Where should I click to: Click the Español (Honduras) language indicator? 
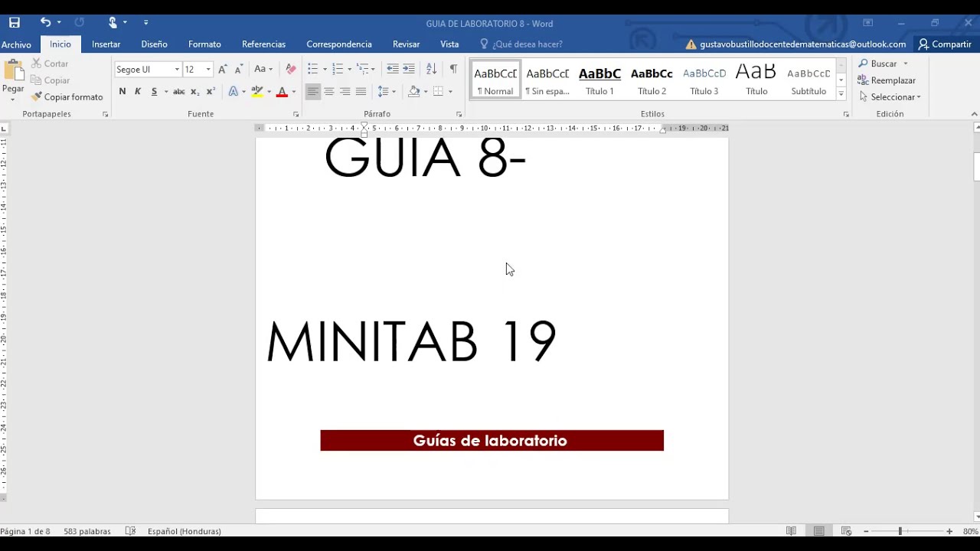point(184,531)
